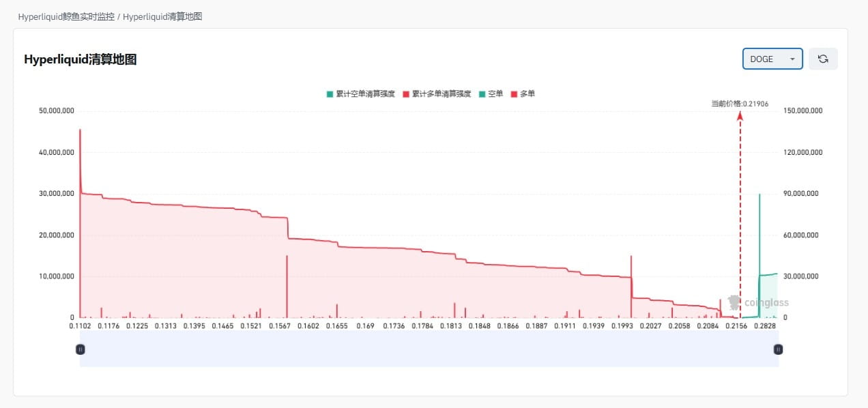Click the Hyperliquid清算地图 breadcrumb text
The height and width of the screenshot is (408, 868).
coord(162,16)
